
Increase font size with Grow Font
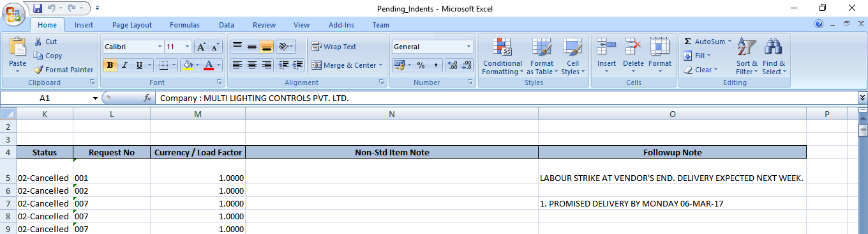(x=200, y=47)
